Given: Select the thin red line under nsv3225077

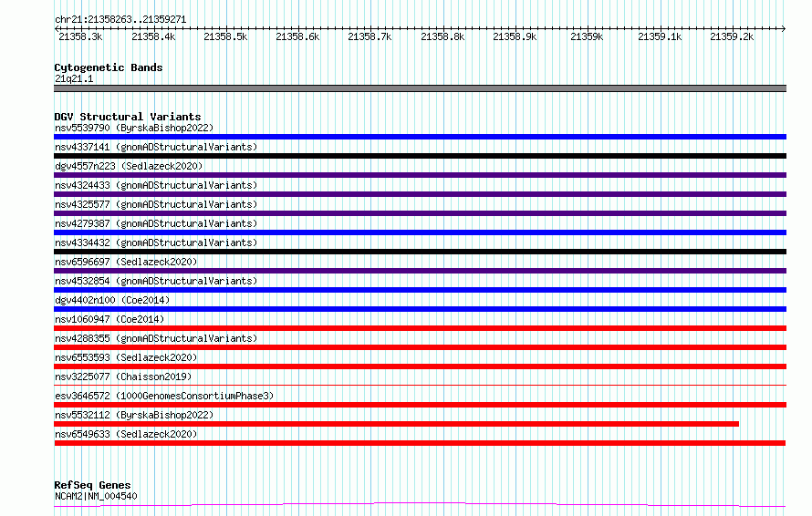Looking at the screenshot, I should tap(420, 385).
